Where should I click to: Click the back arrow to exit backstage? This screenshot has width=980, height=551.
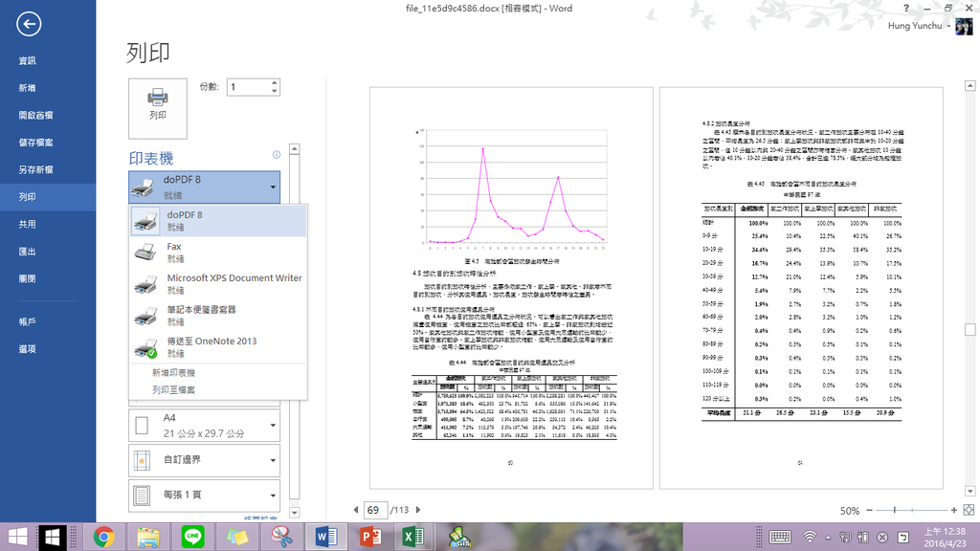pos(30,25)
